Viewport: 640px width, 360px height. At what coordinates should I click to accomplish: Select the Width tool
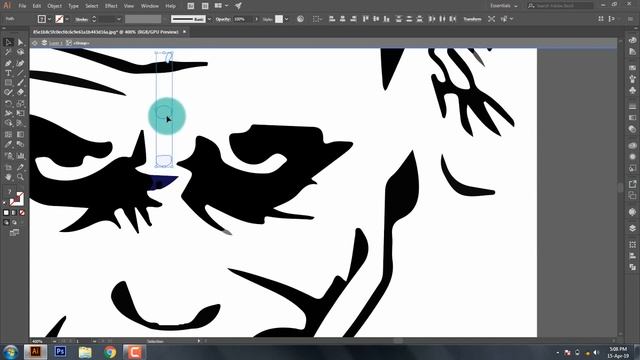click(8, 113)
